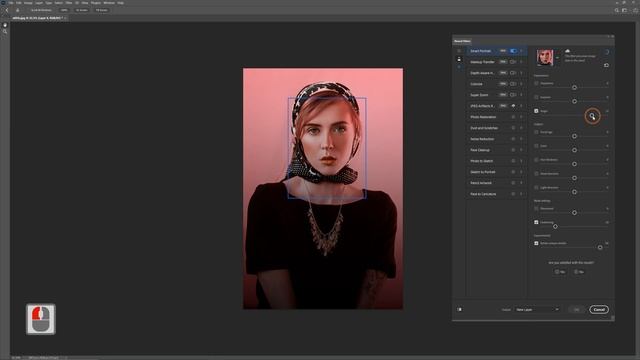Image resolution: width=640 pixels, height=360 pixels.
Task: Click the Feathering slider handle
Action: click(x=555, y=227)
